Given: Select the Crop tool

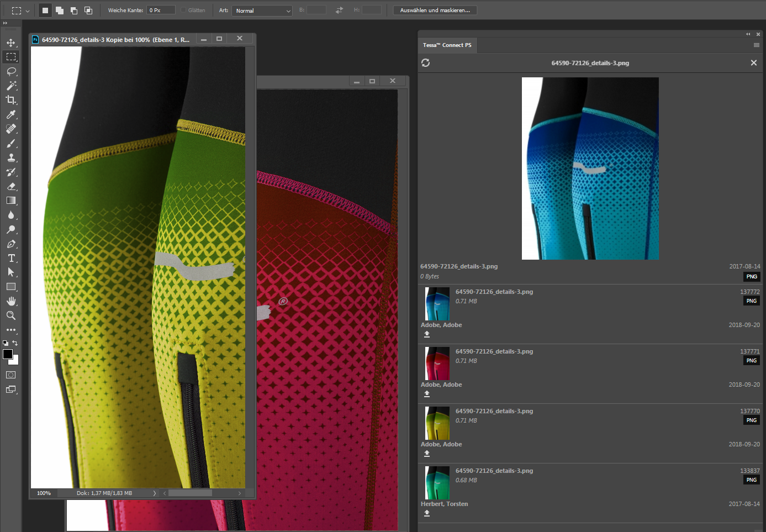Looking at the screenshot, I should [x=11, y=100].
